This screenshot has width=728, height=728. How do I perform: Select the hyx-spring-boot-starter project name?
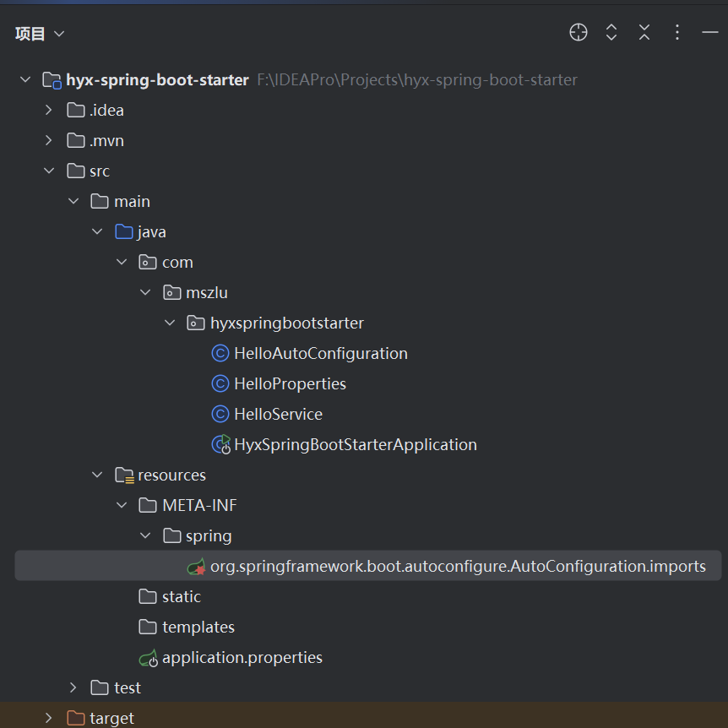pos(157,80)
